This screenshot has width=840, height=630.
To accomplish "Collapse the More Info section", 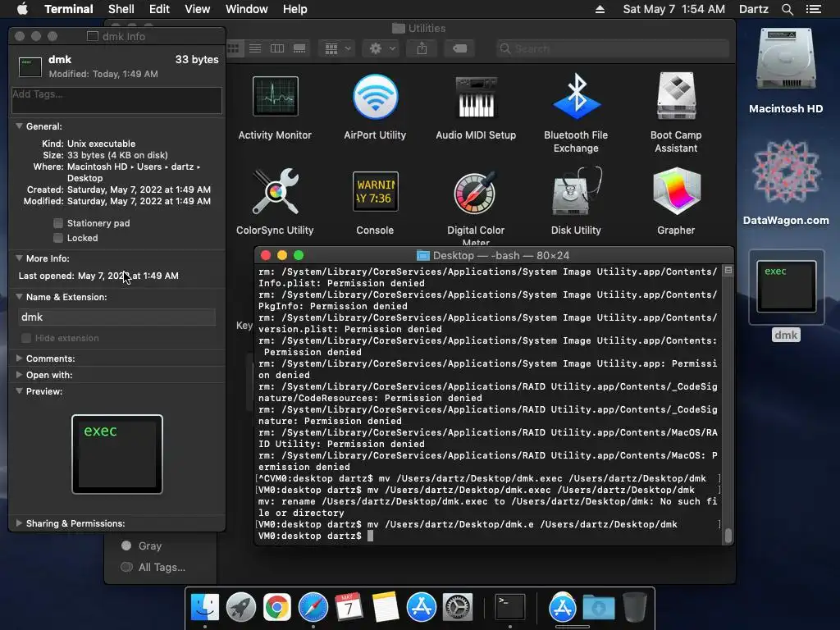I will coord(20,258).
